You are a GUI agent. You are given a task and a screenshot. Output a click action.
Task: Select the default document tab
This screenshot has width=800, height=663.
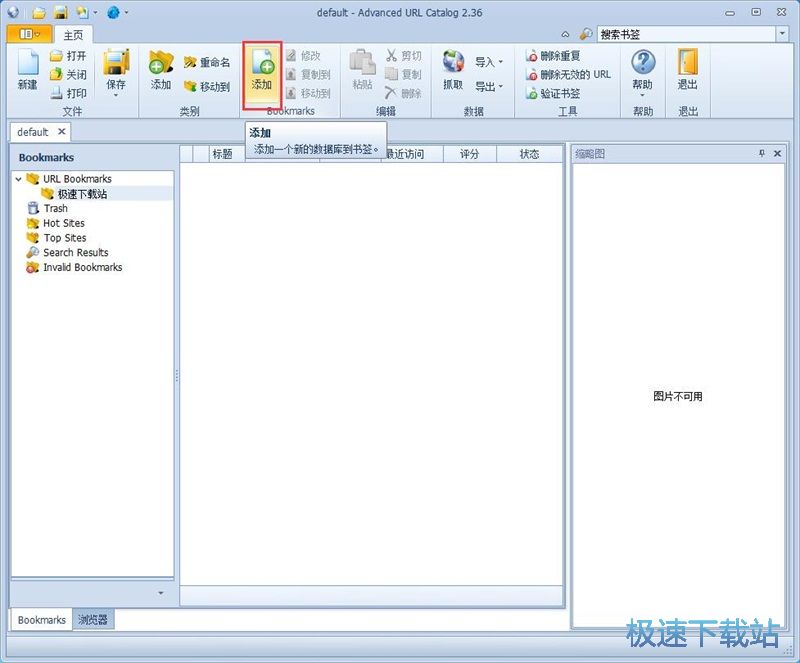[x=33, y=132]
